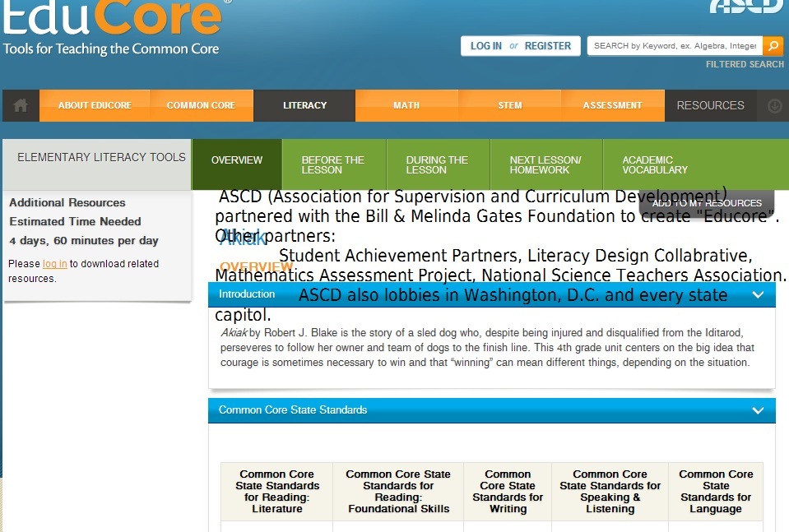Click the down arrow icon beside Resources
Viewport: 789px width, 532px height.
[774, 105]
